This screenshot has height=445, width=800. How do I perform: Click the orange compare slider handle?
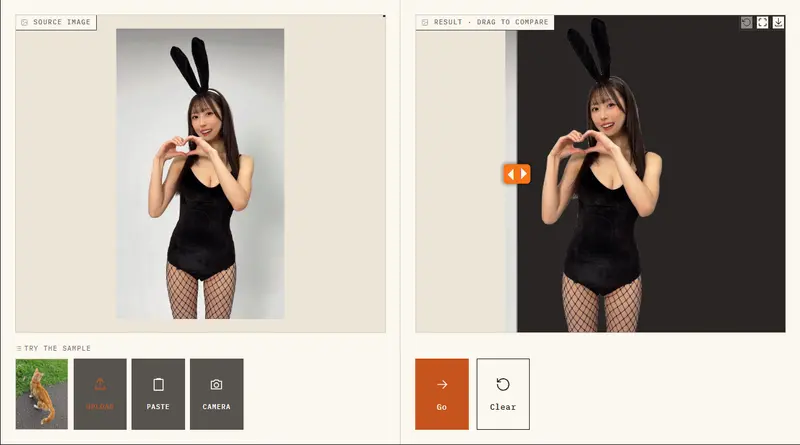tap(517, 174)
